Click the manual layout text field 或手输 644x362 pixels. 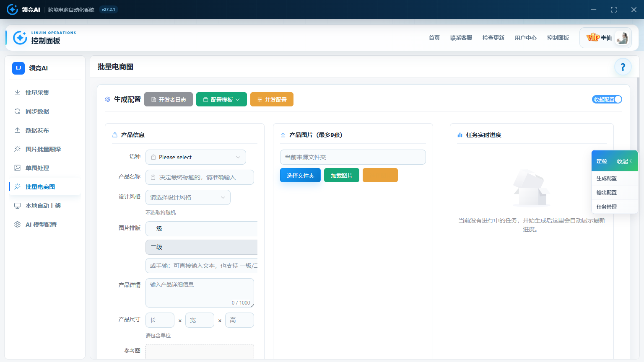pos(202,266)
